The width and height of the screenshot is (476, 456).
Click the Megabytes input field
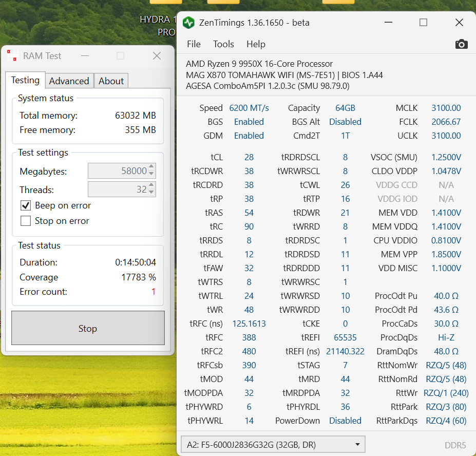pos(118,171)
